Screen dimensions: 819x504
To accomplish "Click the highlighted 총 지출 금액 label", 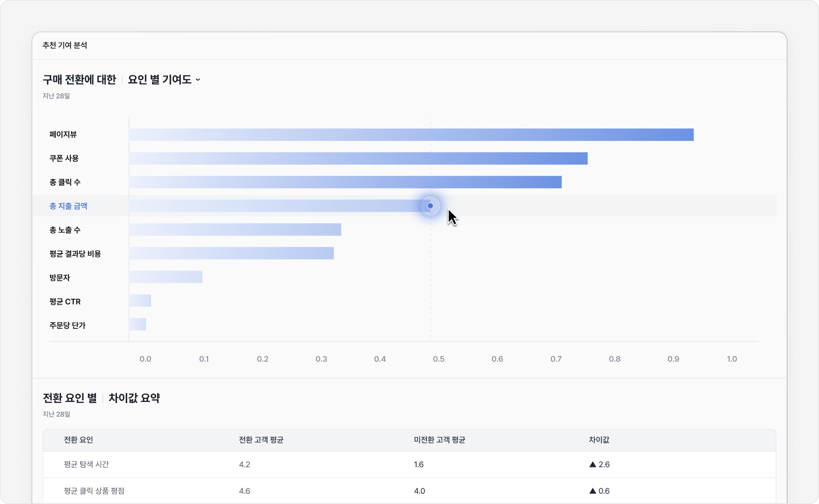I will click(x=69, y=206).
